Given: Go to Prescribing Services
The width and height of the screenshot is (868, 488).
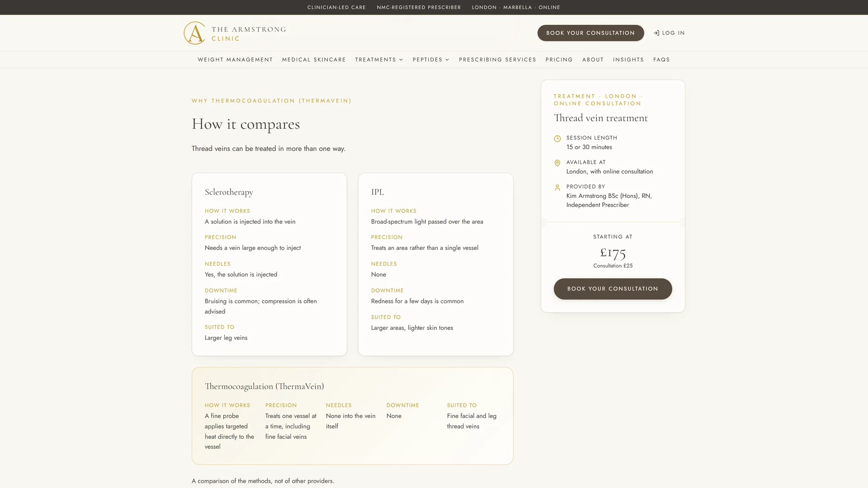Looking at the screenshot, I should click(497, 60).
